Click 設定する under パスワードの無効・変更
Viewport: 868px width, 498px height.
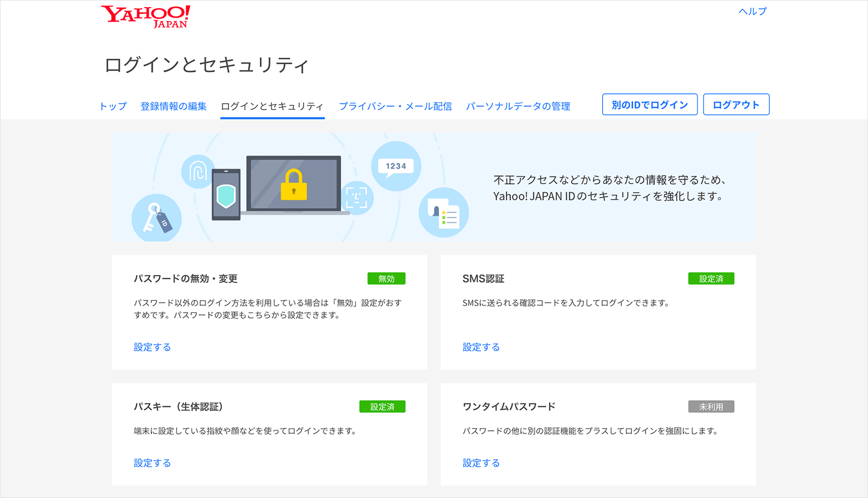click(152, 347)
